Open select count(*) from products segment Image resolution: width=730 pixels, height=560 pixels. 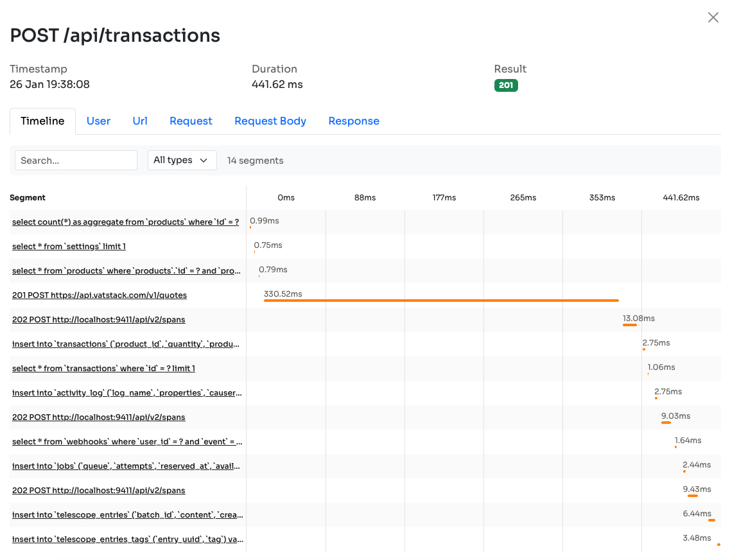tap(125, 222)
